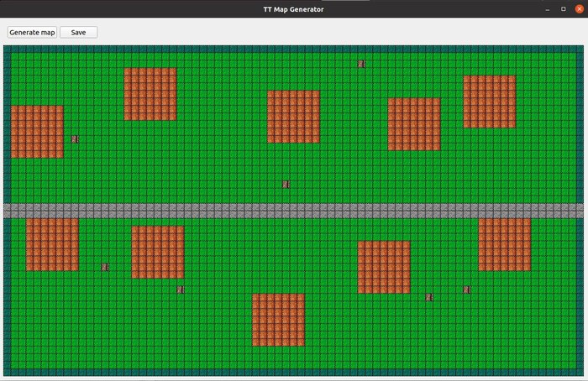Click the marker tile below the road at far left
This screenshot has height=381, width=588.
tap(105, 267)
